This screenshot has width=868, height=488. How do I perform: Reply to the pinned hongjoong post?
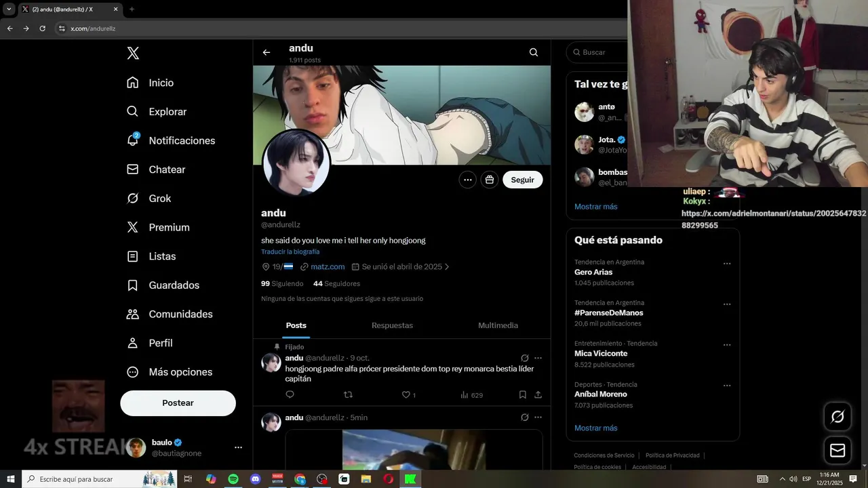[x=290, y=394]
